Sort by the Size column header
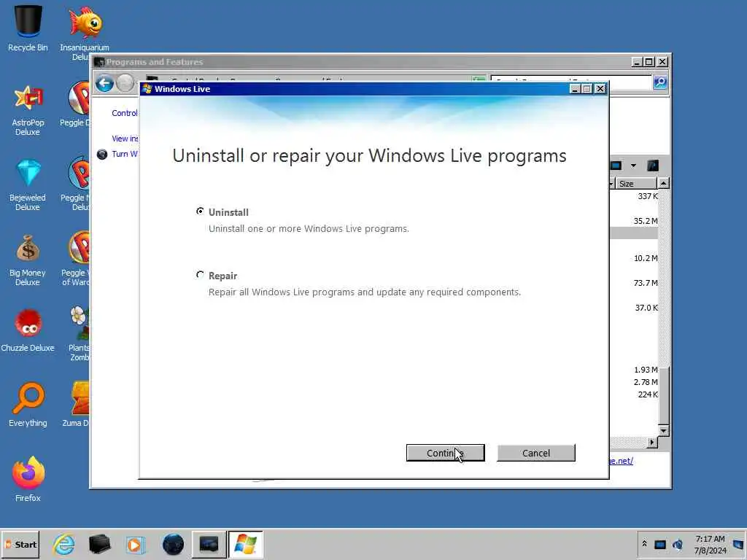This screenshot has width=747, height=560. 636,183
